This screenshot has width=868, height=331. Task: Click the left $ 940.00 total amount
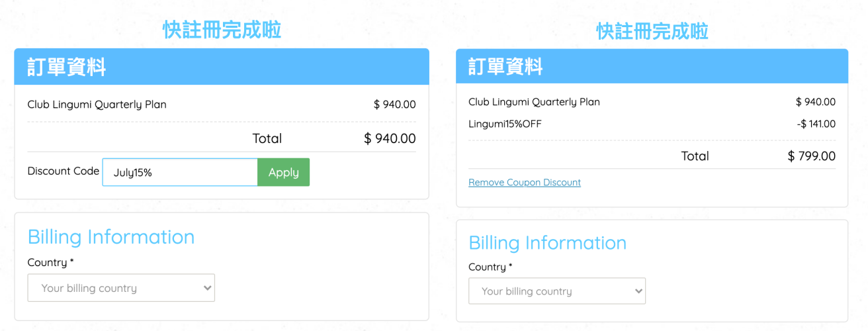[390, 138]
